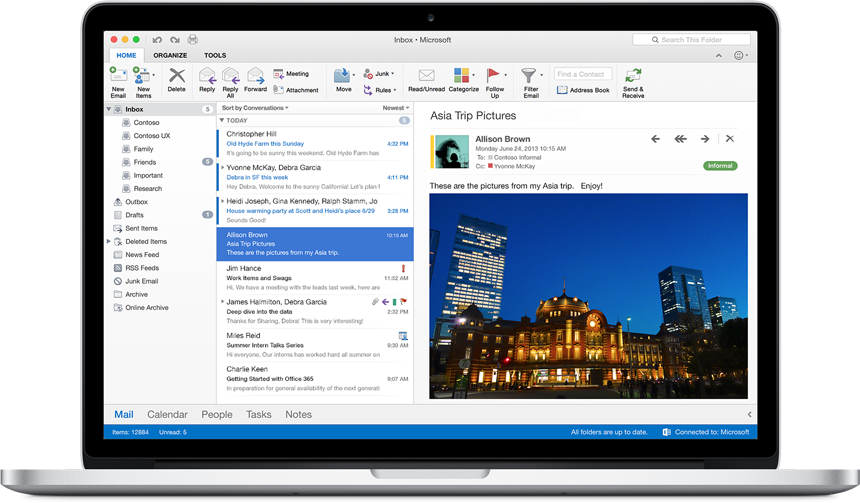Viewport: 860px width, 503px height.
Task: Open the Address Book
Action: (584, 90)
